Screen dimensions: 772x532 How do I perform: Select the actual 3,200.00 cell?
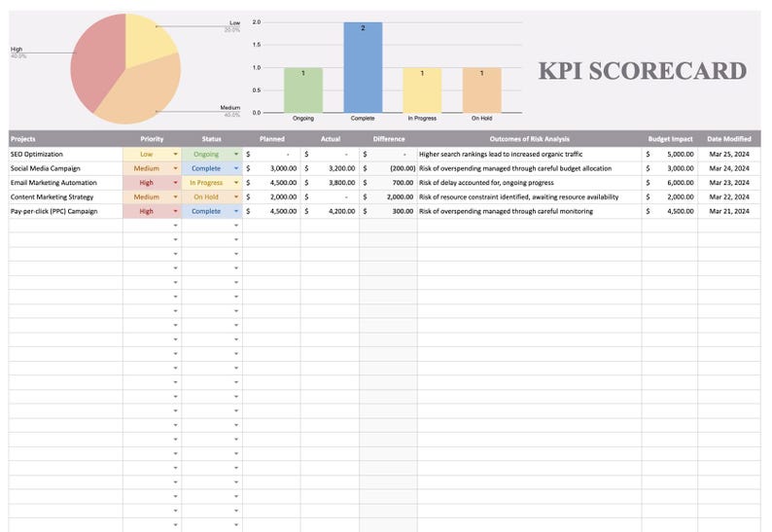point(331,168)
